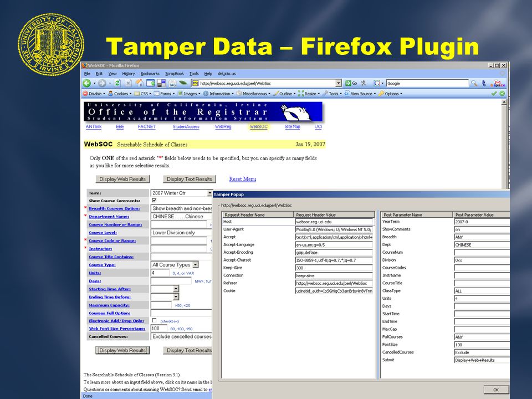The image size is (532, 399).
Task: Click the magnifying glass search icon
Action: click(474, 83)
